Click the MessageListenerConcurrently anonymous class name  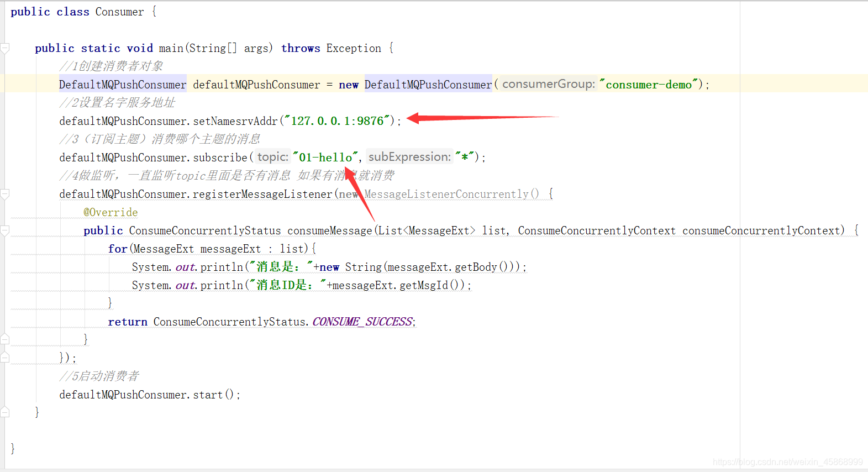point(446,194)
